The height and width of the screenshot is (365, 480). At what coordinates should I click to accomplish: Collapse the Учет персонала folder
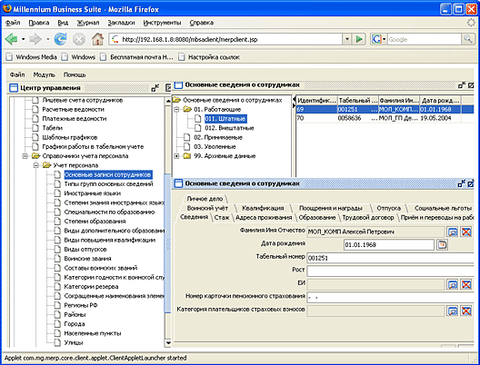coord(36,165)
